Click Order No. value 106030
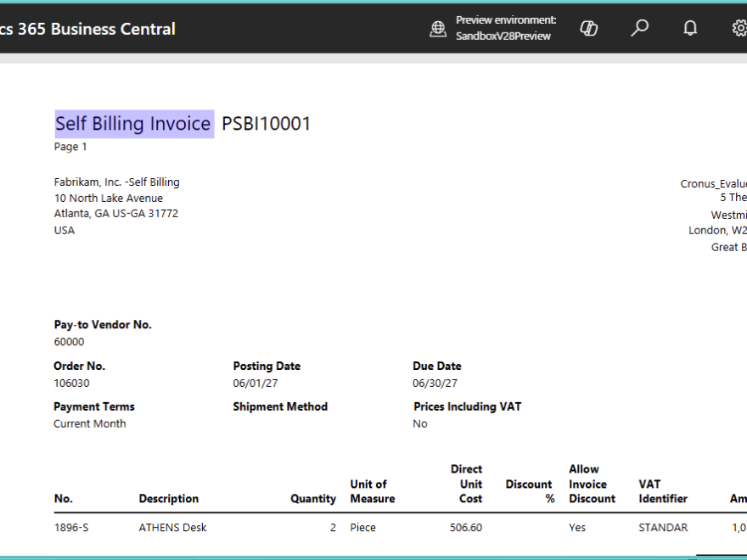This screenshot has height=560, width=747. pos(71,383)
